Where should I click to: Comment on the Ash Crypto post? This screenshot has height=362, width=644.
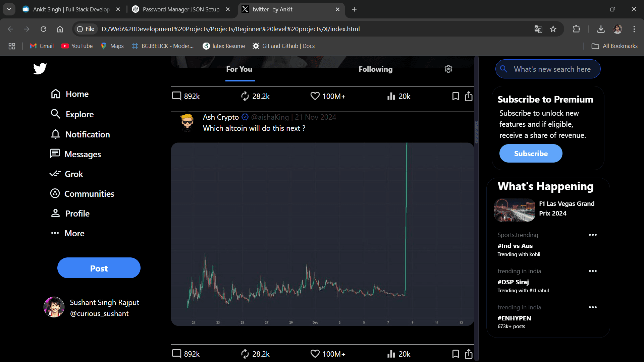(177, 354)
